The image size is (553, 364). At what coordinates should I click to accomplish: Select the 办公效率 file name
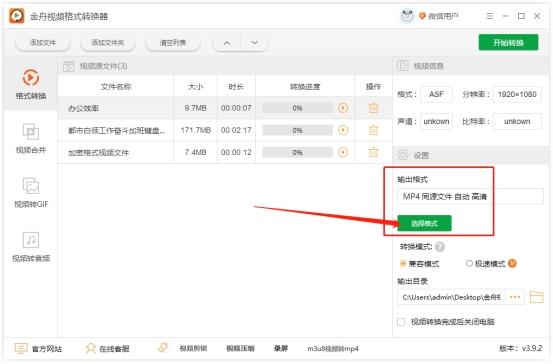click(x=83, y=108)
